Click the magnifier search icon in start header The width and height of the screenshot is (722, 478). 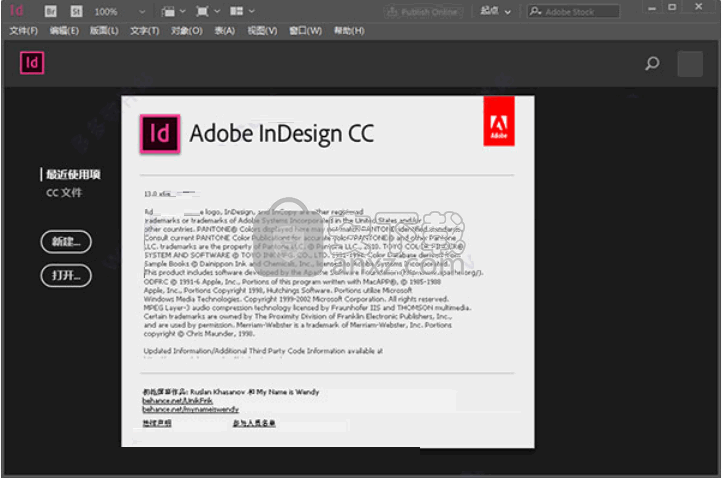pos(652,63)
